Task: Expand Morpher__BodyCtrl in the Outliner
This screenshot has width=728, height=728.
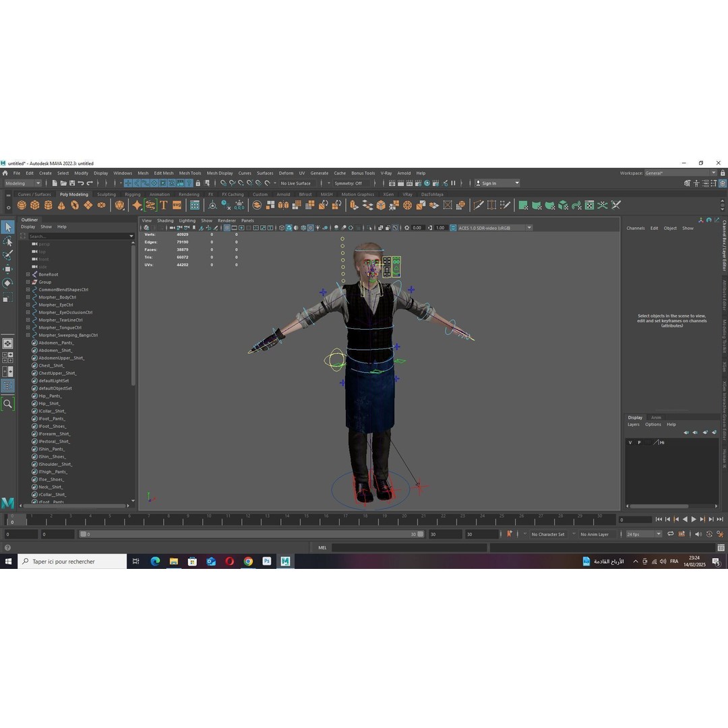Action: tap(28, 297)
